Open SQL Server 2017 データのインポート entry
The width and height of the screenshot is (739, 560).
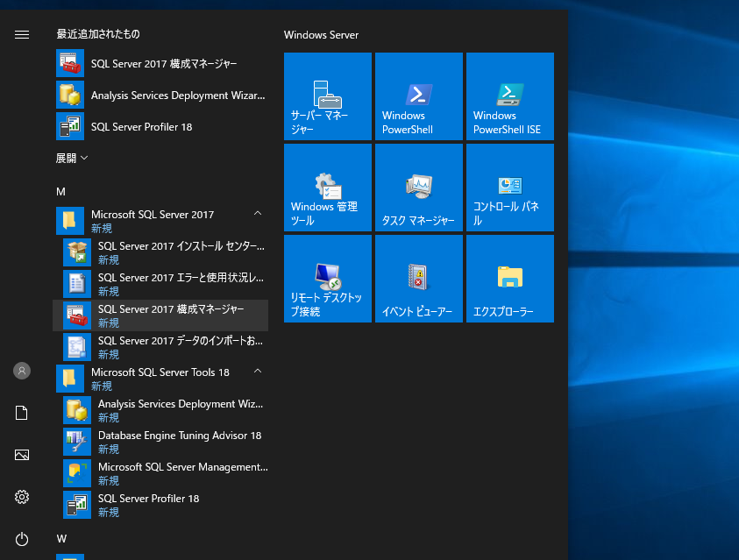pyautogui.click(x=162, y=347)
